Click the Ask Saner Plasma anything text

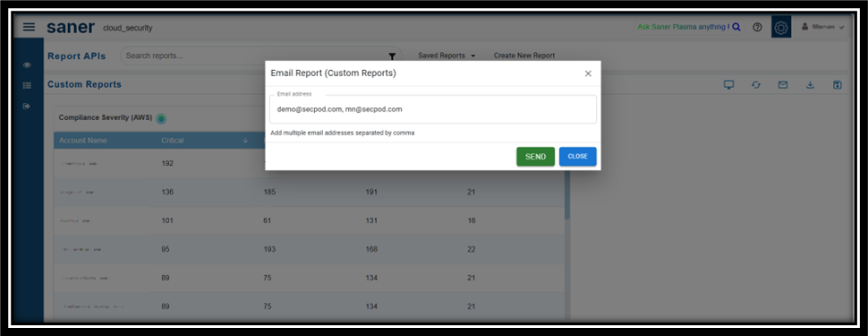[683, 27]
